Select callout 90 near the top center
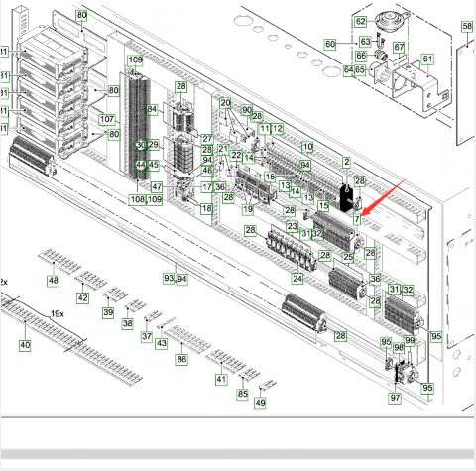476x471 pixels. [x=247, y=110]
